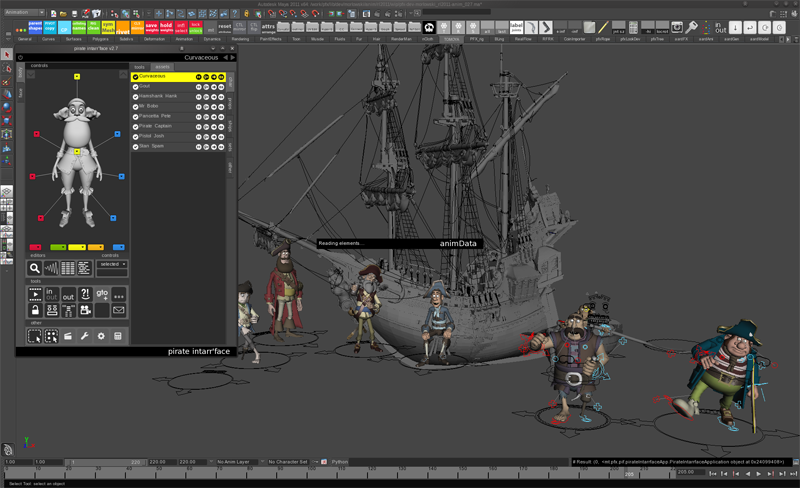This screenshot has width=800, height=488.
Task: Open the magnifier search editor icon
Action: [x=34, y=267]
